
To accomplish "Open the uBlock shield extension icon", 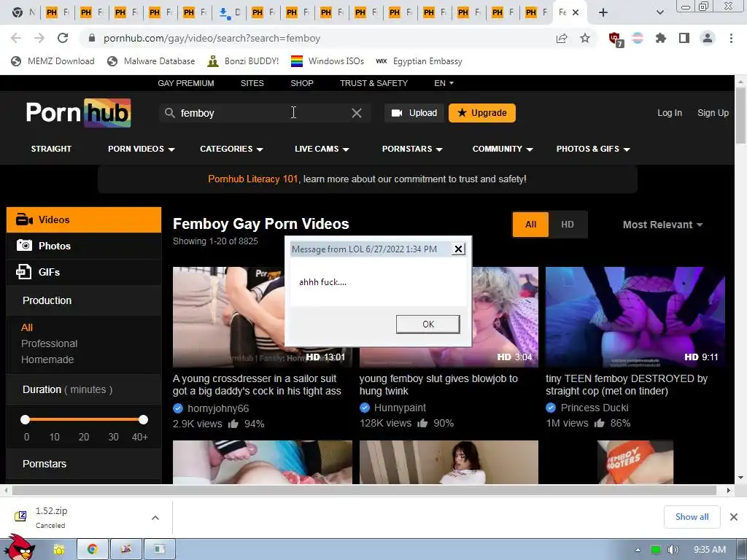I will (x=615, y=39).
